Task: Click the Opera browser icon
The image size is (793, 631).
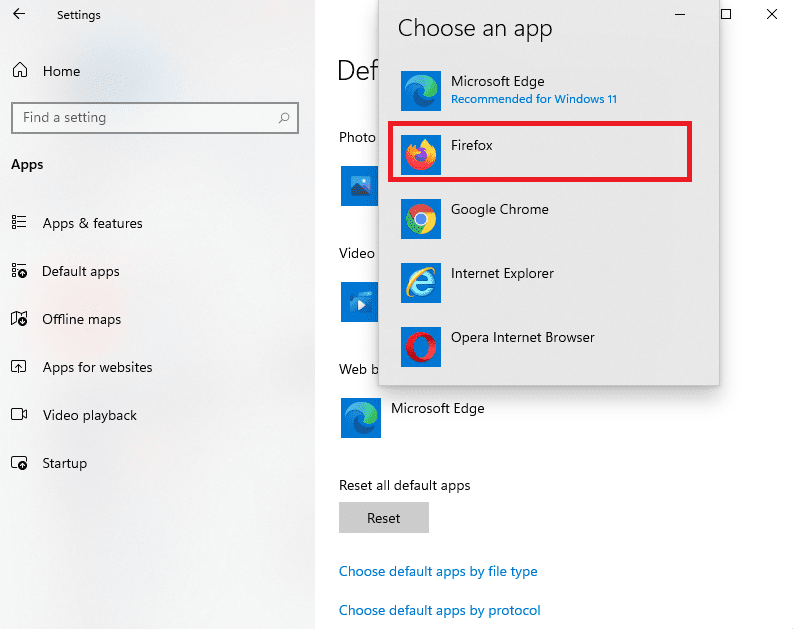Action: [421, 347]
